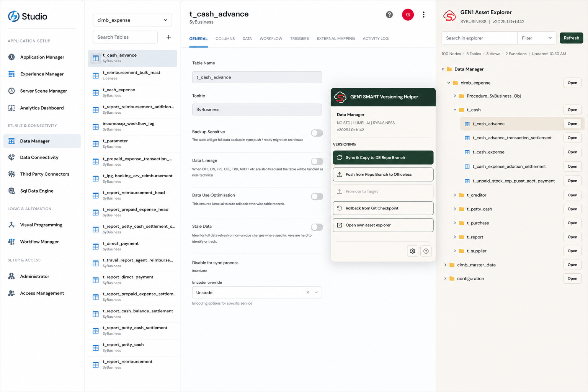The height and width of the screenshot is (392, 588).
Task: Open Experience Manager sidebar icon
Action: 11,74
